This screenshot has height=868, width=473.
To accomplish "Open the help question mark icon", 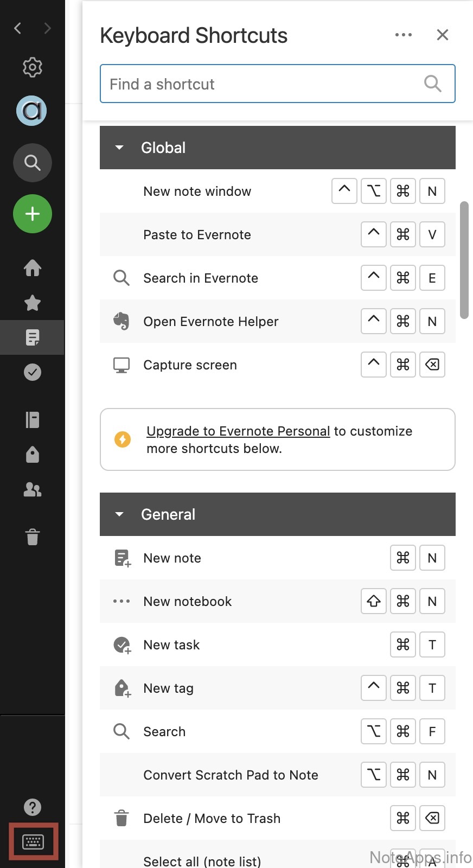I will pos(33,807).
